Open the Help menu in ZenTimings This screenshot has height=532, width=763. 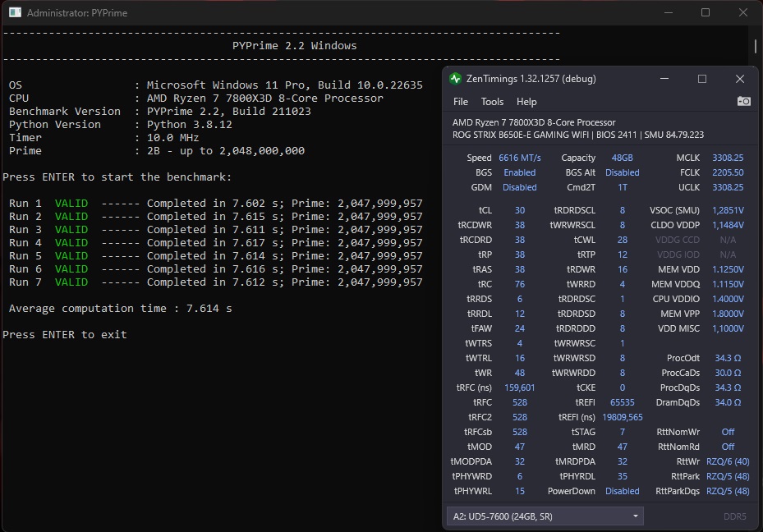click(x=526, y=102)
